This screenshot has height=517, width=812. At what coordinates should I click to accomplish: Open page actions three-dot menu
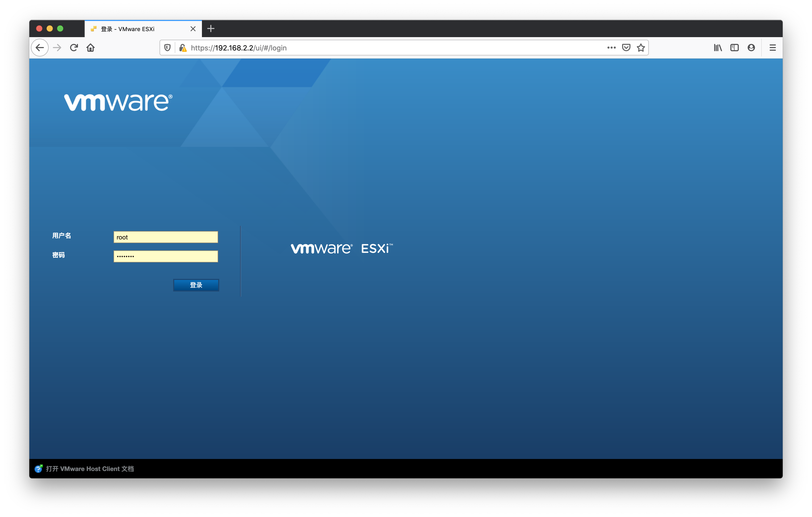pyautogui.click(x=611, y=48)
